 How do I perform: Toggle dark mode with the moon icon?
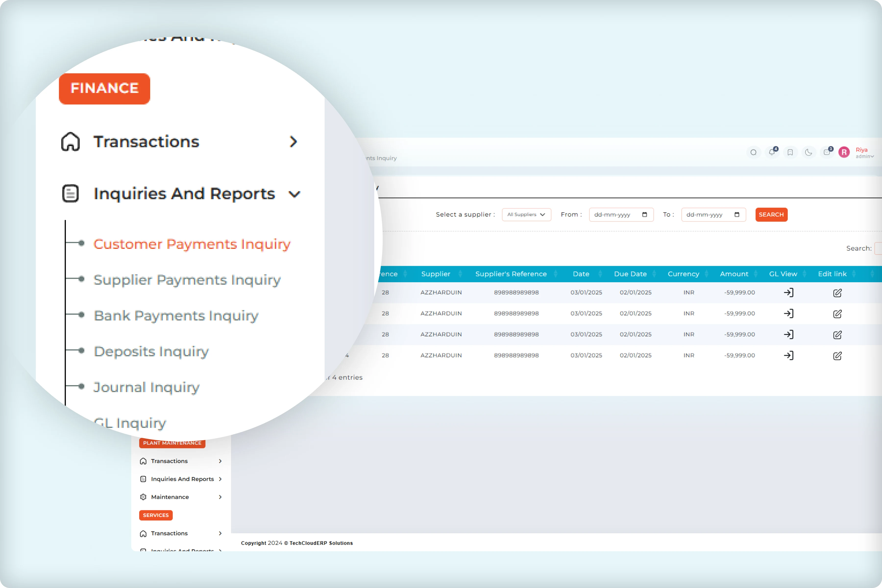tap(808, 152)
